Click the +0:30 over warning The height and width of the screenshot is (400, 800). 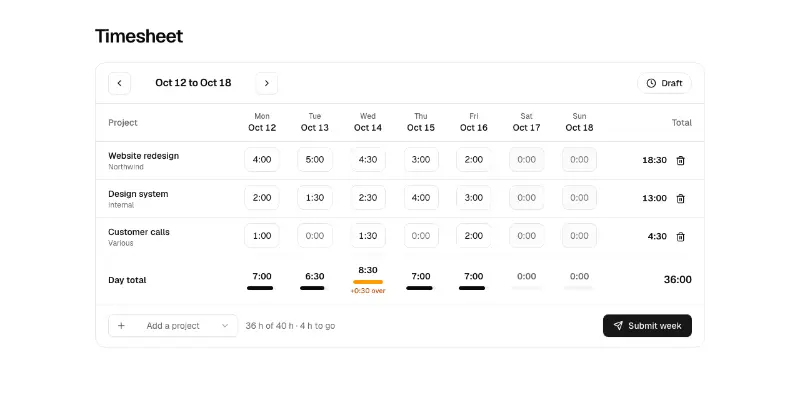[368, 291]
